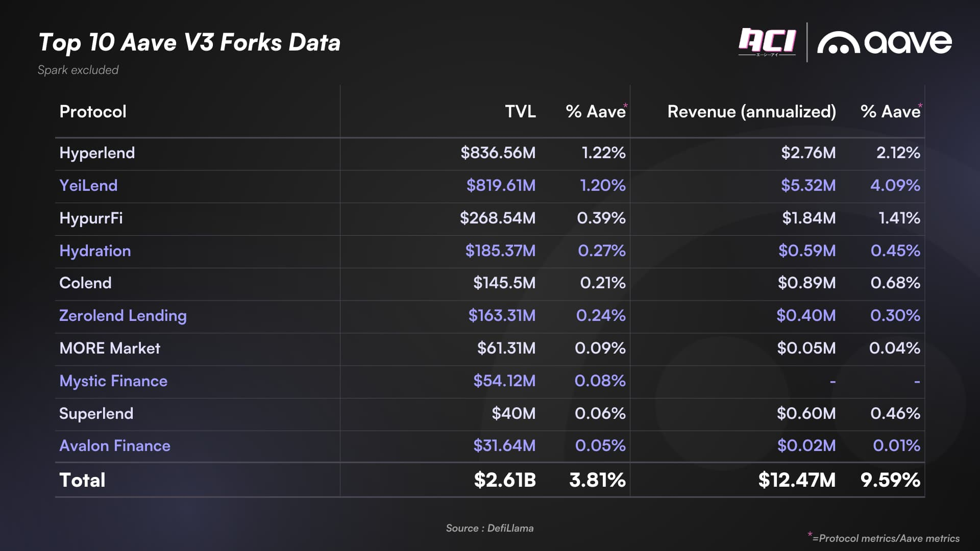Screen dimensions: 980x551
Task: Open Zerolend Lending row label
Action: (x=123, y=316)
